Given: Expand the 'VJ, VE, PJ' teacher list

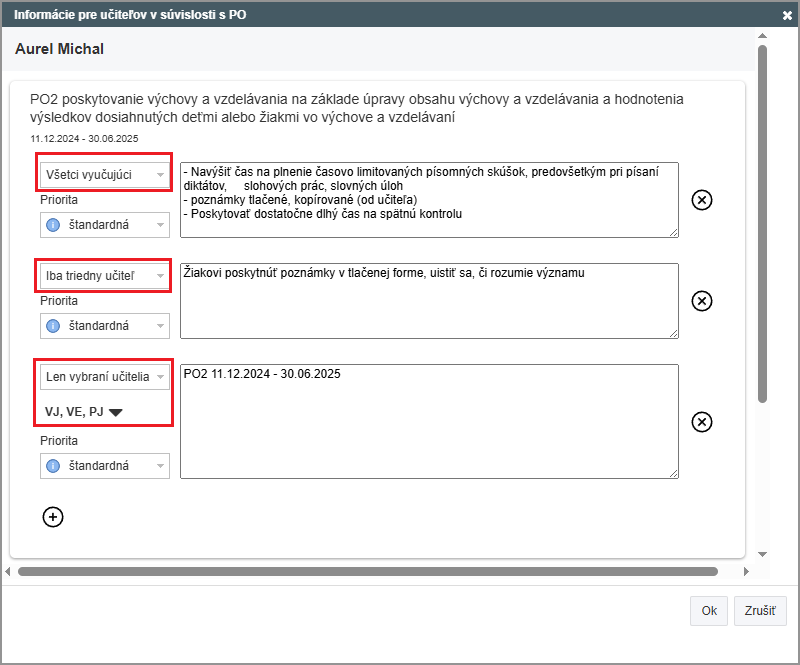Looking at the screenshot, I should tap(115, 412).
